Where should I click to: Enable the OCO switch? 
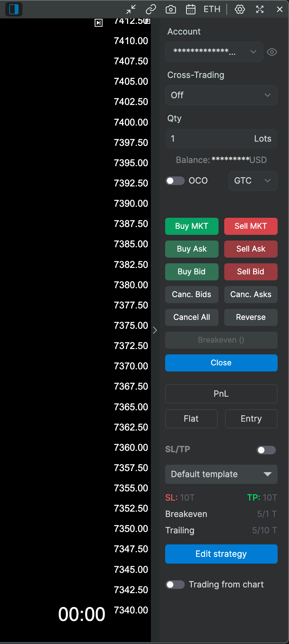click(175, 181)
